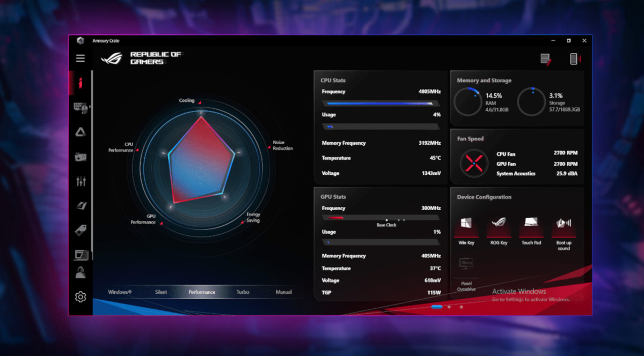Select the Windows® operating mode
The height and width of the screenshot is (356, 644).
click(x=120, y=292)
